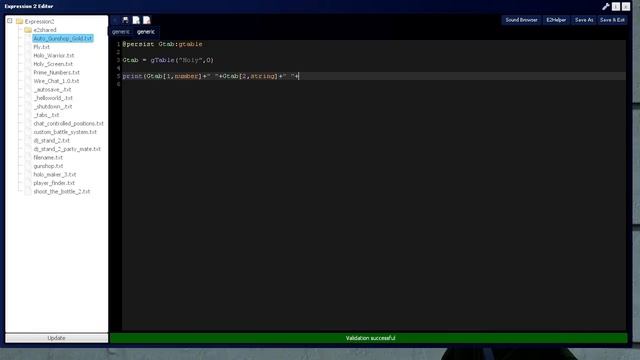Place cursor on @persist Gtab:gtable line

(x=162, y=44)
